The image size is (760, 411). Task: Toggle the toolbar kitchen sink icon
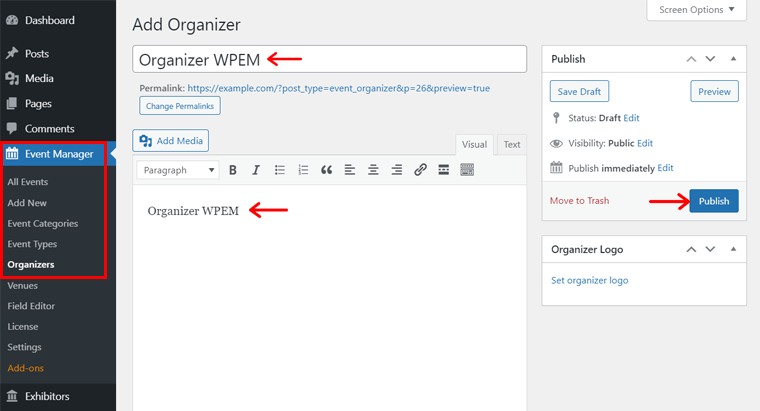[467, 170]
